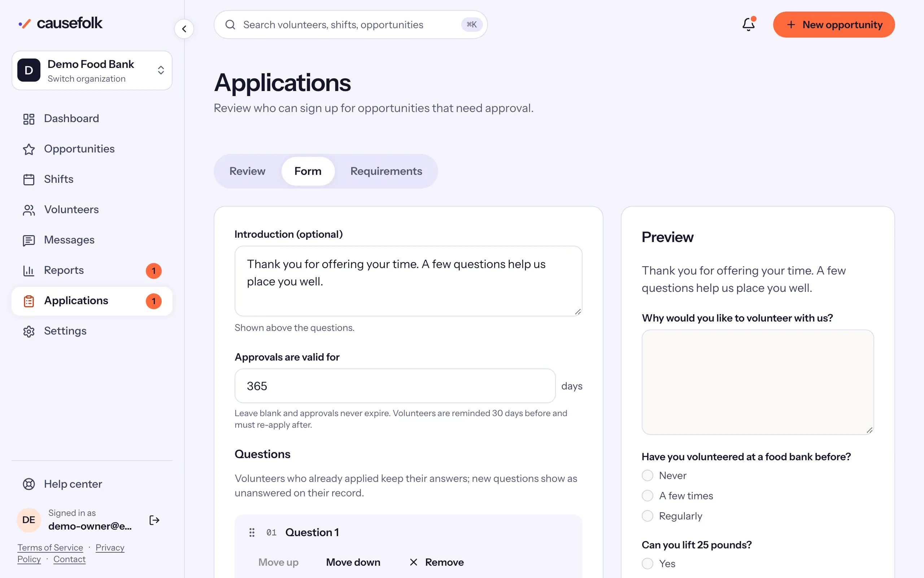This screenshot has height=578, width=924.
Task: Open Reports chart icon
Action: [x=29, y=270]
